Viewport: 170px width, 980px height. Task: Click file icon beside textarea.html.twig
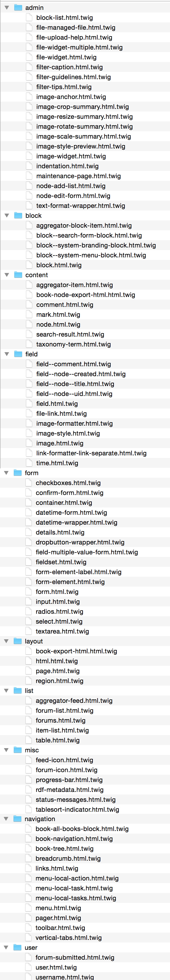tap(29, 631)
